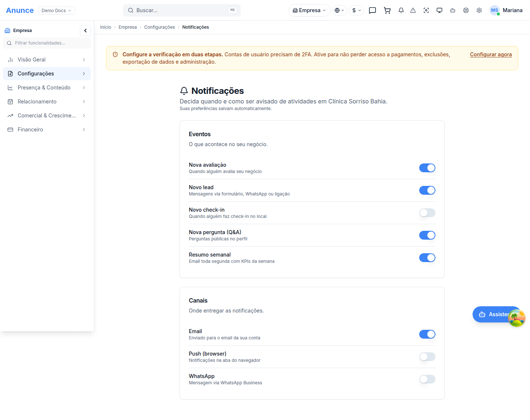This screenshot has height=420, width=530.
Task: Disable the Nova avaliação notification toggle
Action: [x=427, y=168]
